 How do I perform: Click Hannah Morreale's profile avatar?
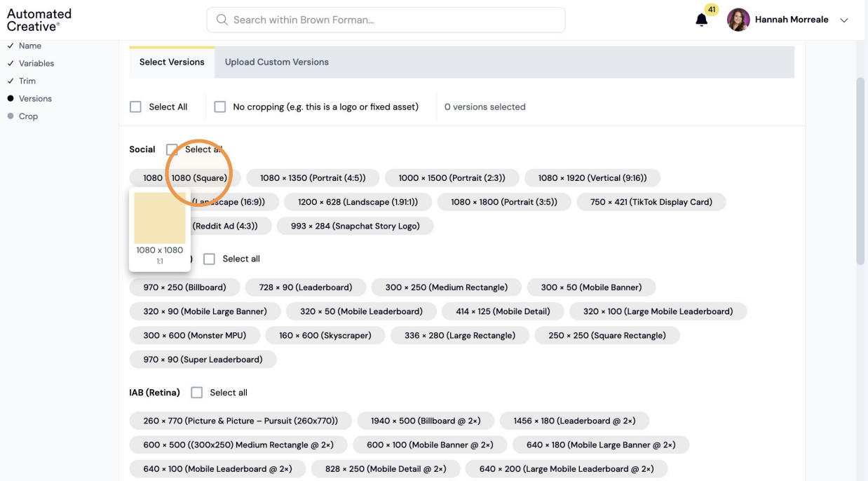[x=738, y=20]
